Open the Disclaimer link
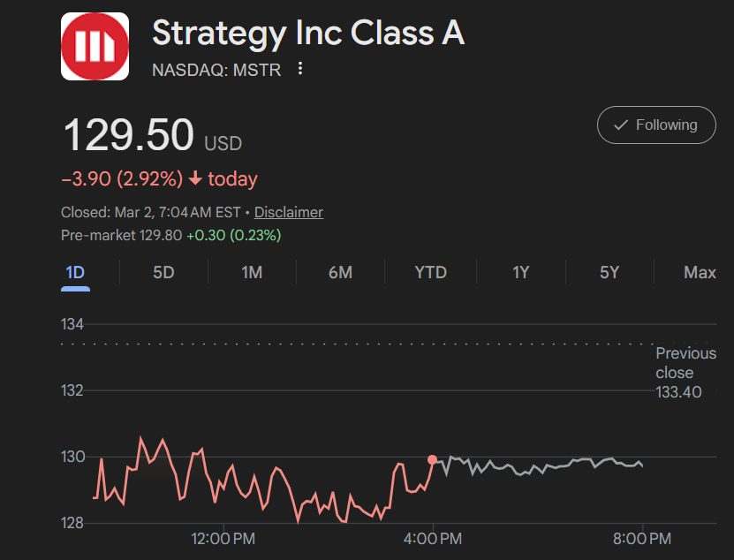 click(289, 212)
